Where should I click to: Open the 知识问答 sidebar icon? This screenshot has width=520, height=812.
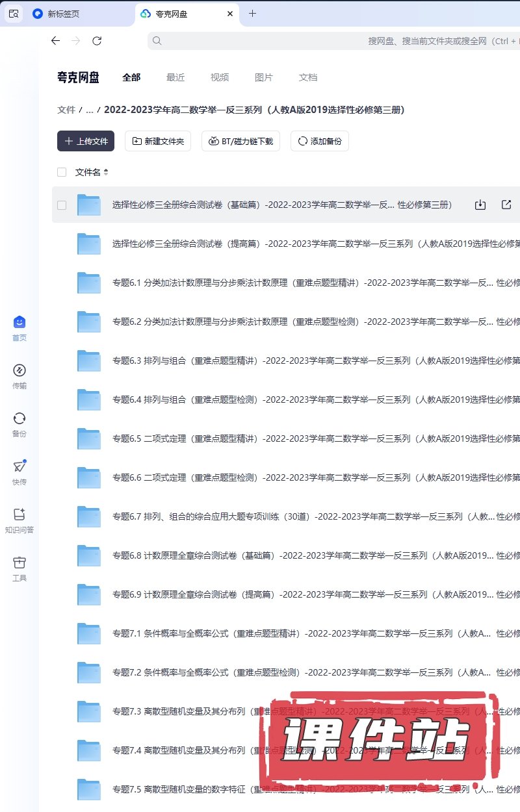19,515
